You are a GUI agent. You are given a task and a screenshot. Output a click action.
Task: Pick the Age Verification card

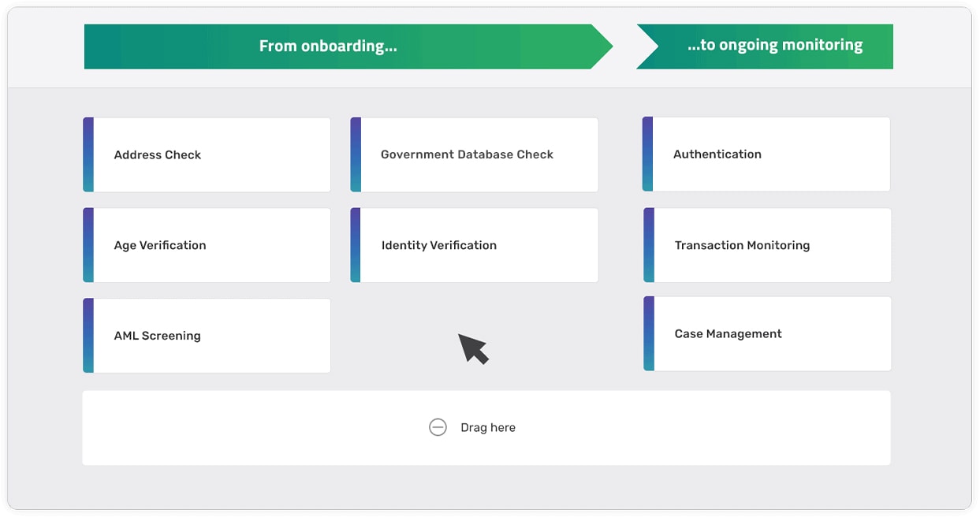(207, 245)
